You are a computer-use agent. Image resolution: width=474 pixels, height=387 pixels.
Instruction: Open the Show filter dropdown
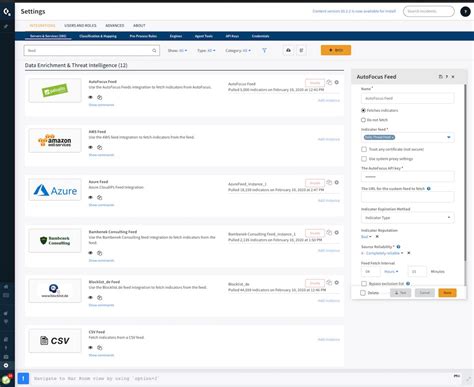(x=177, y=50)
